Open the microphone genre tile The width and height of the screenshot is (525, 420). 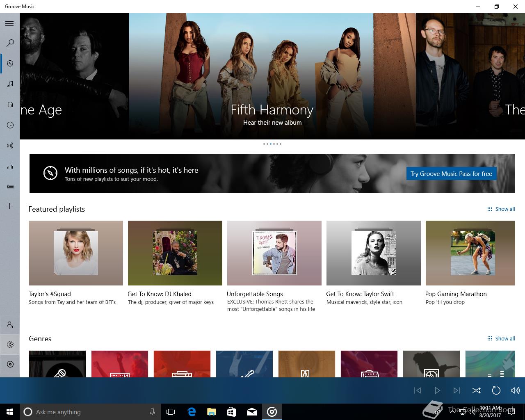pyautogui.click(x=57, y=364)
